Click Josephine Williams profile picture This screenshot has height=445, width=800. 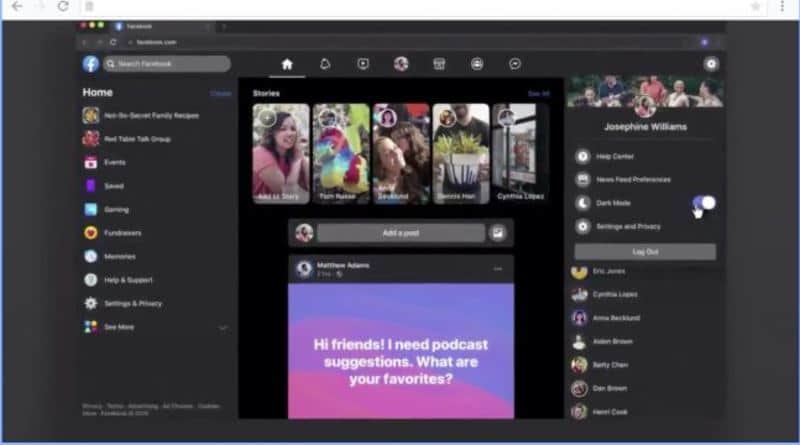point(645,106)
